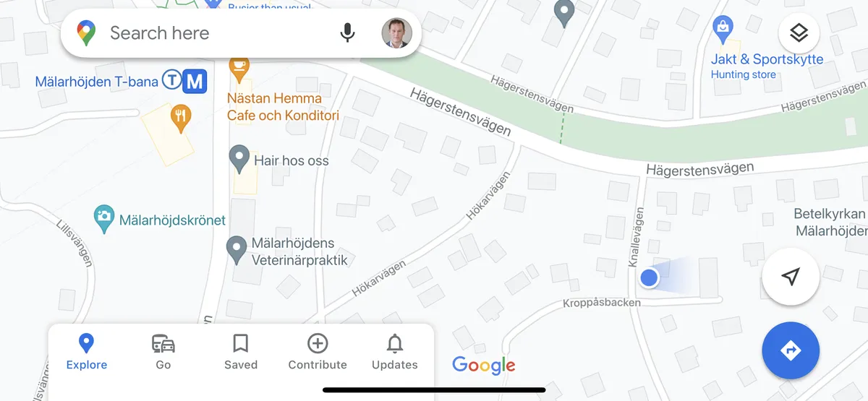Screen dimensions: 868x401
Task: Tap the voice search microphone icon
Action: click(x=348, y=33)
